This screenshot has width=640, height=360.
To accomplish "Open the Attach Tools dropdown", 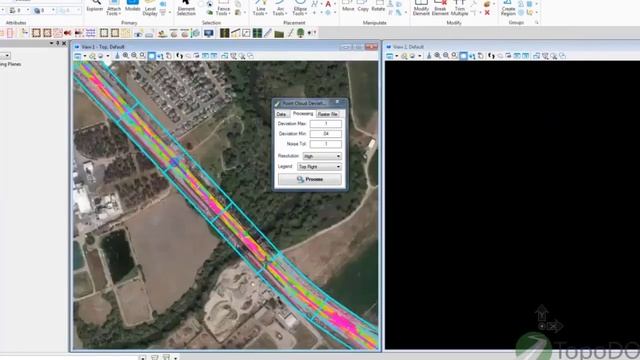I will pos(113,8).
